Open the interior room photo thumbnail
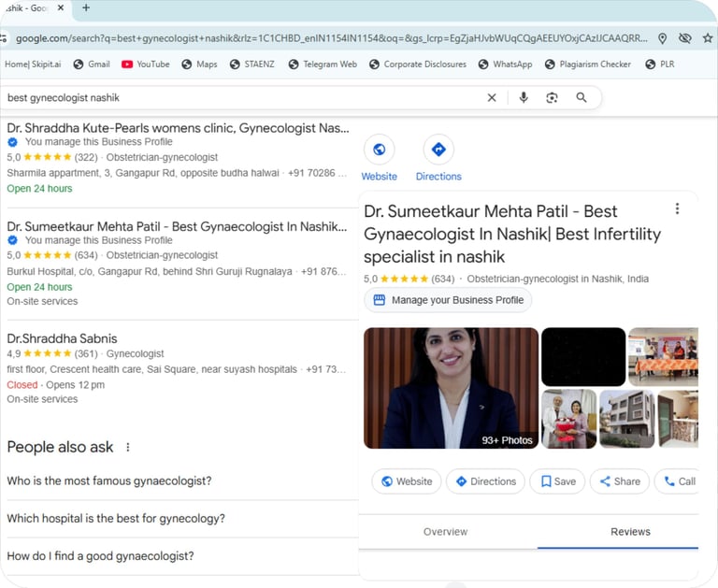 678,419
